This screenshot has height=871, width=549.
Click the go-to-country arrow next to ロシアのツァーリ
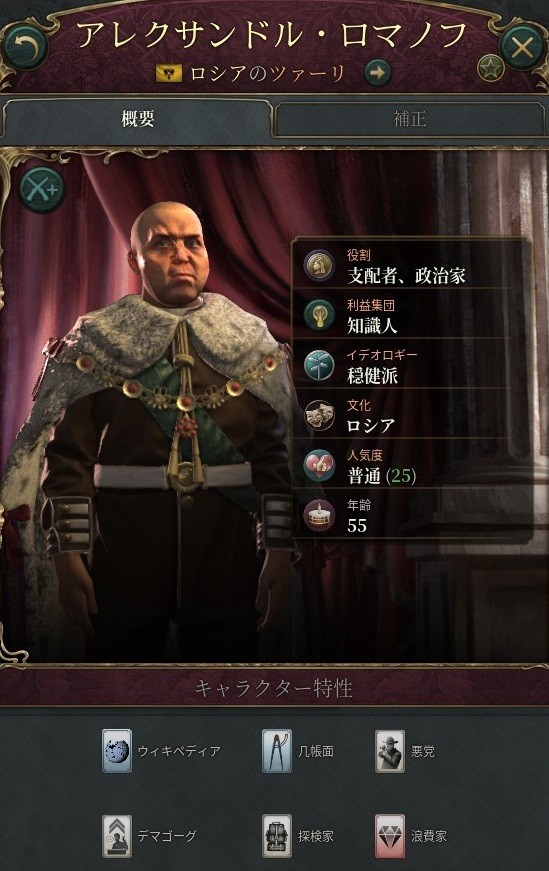click(x=378, y=73)
